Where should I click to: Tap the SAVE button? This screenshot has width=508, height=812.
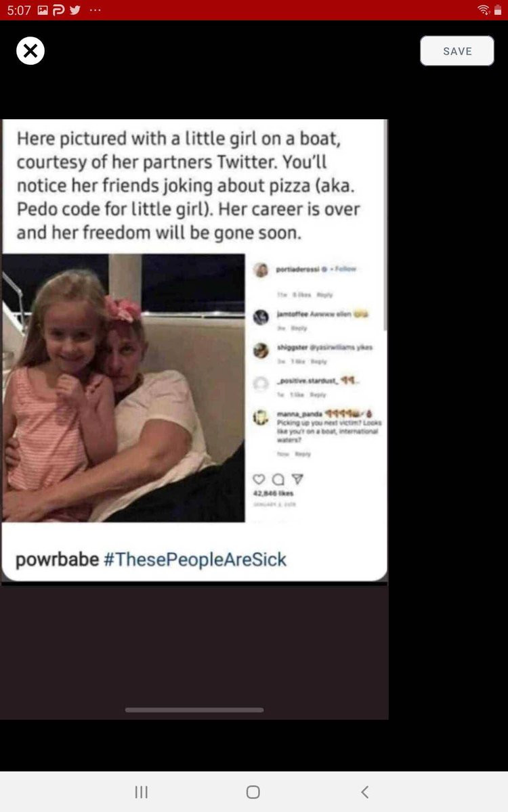pyautogui.click(x=457, y=51)
